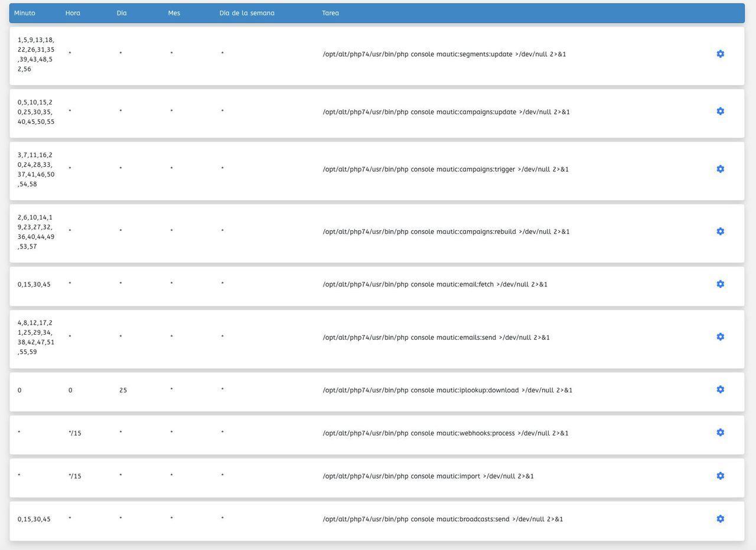Click minute list starting 4,8,12,17
756x550 pixels.
tap(35, 338)
